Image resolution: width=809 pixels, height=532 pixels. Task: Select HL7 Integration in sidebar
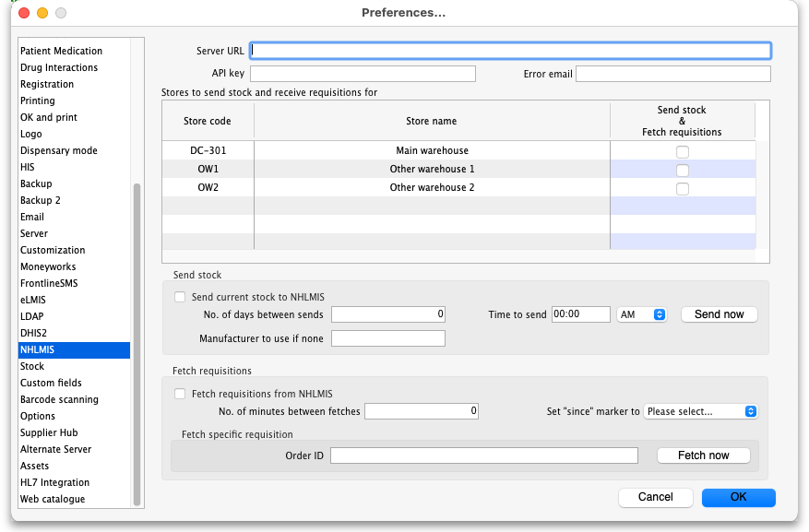point(54,482)
